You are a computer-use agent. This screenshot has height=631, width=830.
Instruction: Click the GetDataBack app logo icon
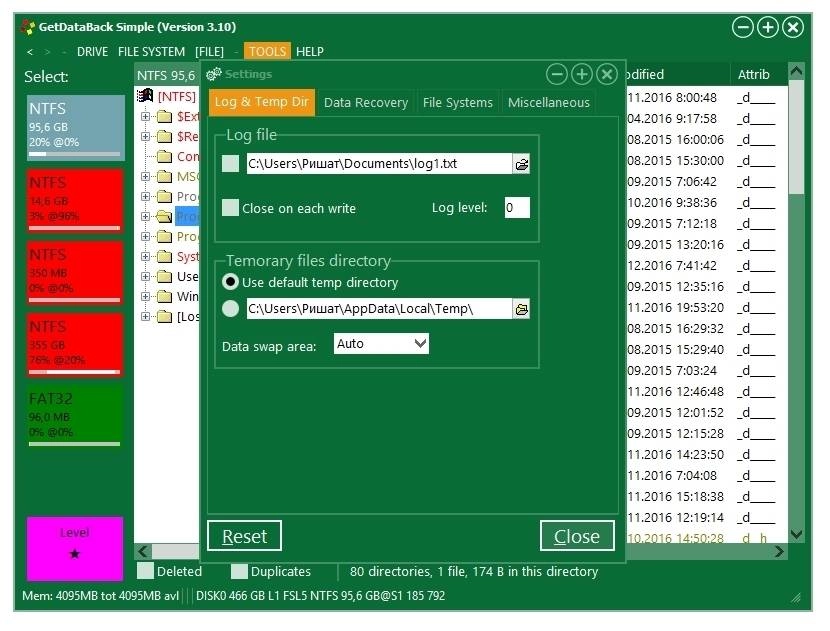(28, 26)
